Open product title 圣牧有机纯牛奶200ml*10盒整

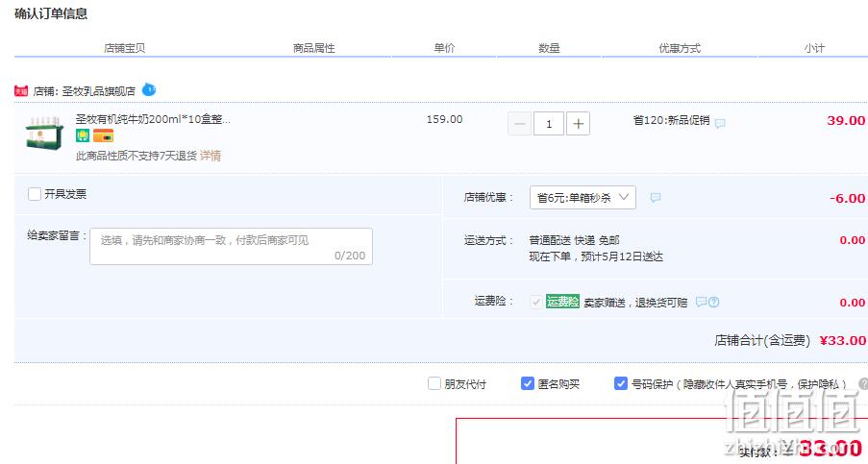coord(153,119)
